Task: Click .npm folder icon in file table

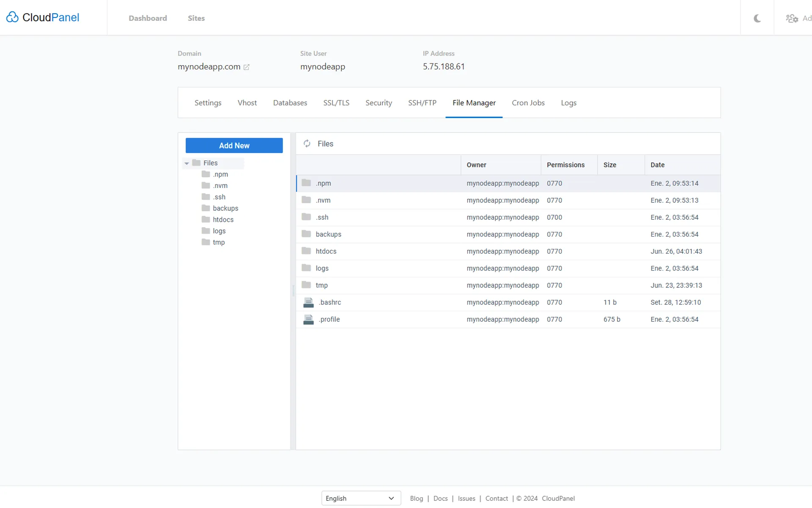Action: (306, 183)
